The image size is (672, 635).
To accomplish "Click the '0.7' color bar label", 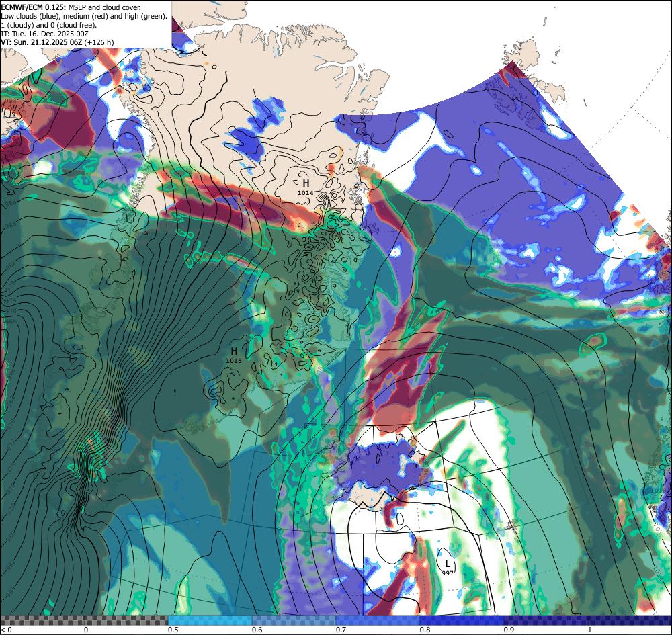I will [x=341, y=630].
